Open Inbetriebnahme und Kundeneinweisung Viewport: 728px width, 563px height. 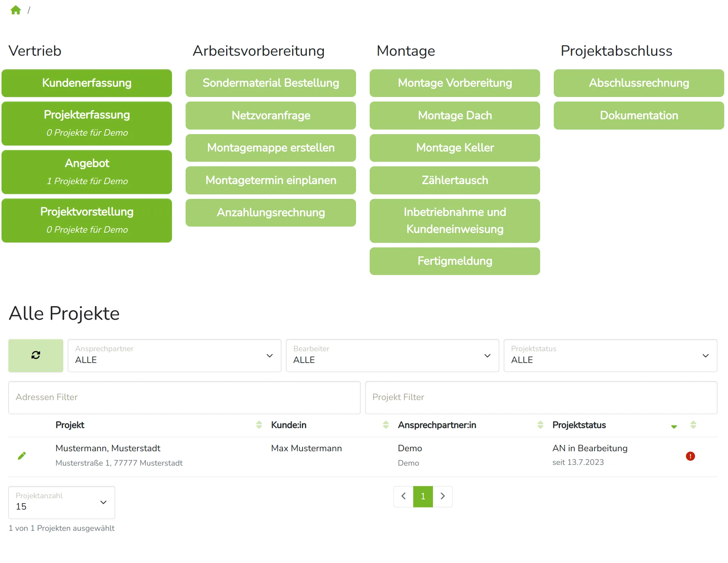pos(455,221)
